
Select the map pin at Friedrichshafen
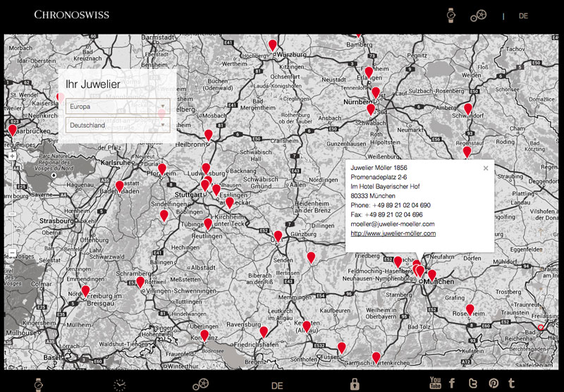tap(264, 332)
